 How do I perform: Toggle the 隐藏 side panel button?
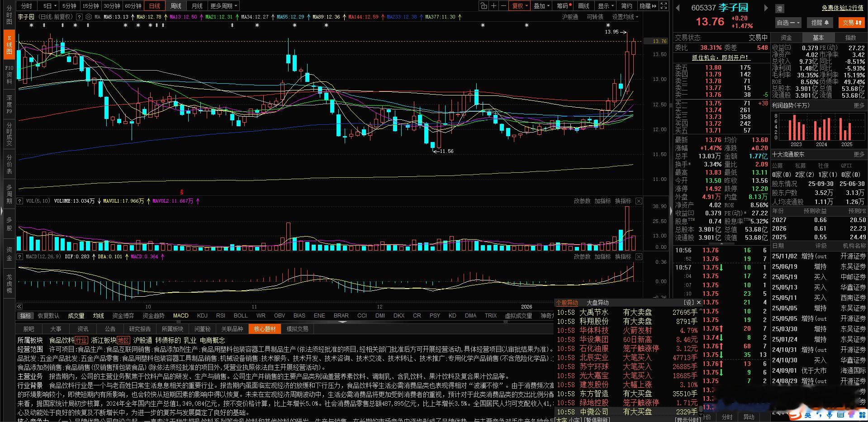(x=648, y=6)
